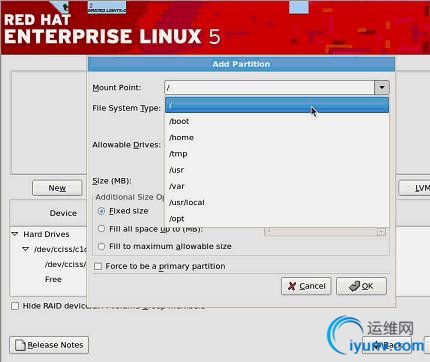Select the highlighted / mount point option
The width and height of the screenshot is (430, 362).
tap(277, 105)
